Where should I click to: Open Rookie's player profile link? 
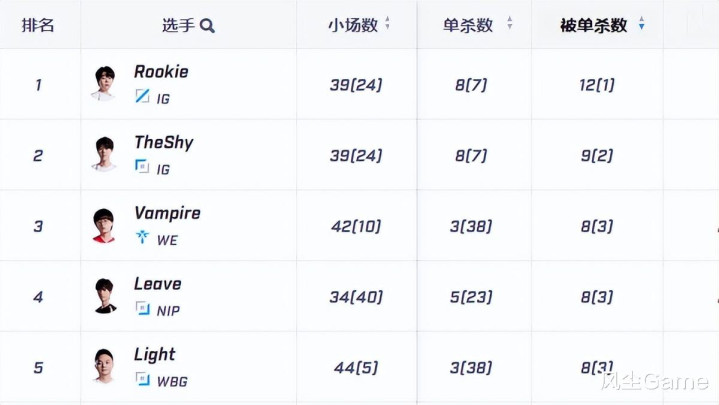pyautogui.click(x=161, y=72)
